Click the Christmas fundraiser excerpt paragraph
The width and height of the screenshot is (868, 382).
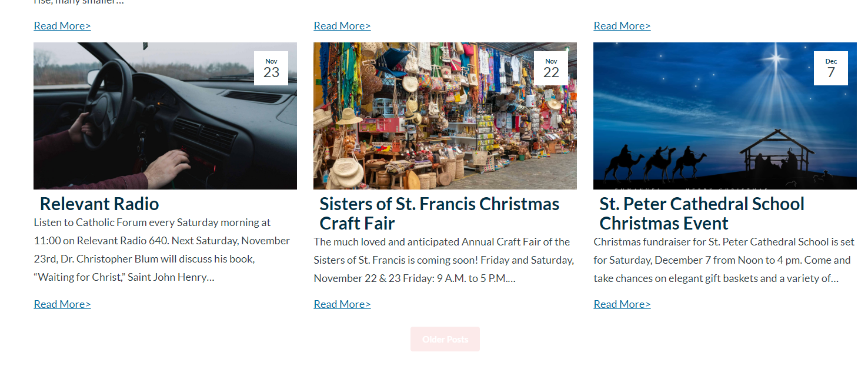(x=723, y=260)
